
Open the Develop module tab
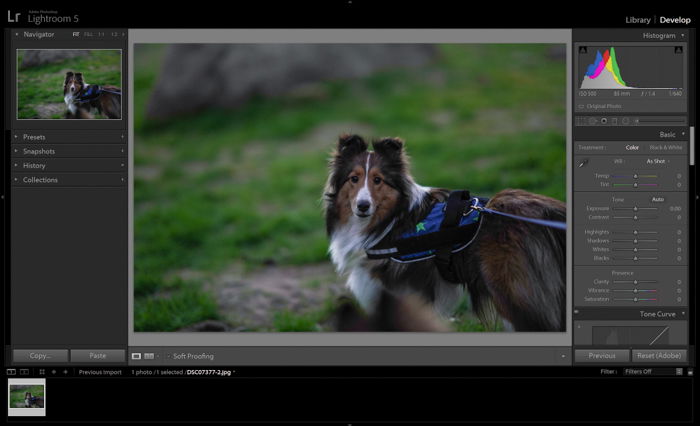[675, 20]
